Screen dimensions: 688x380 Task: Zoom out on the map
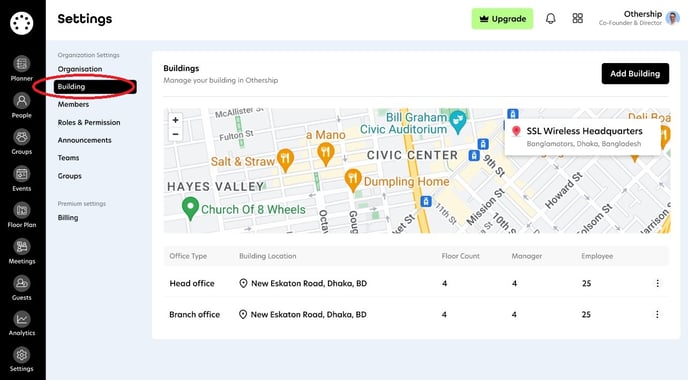[176, 134]
